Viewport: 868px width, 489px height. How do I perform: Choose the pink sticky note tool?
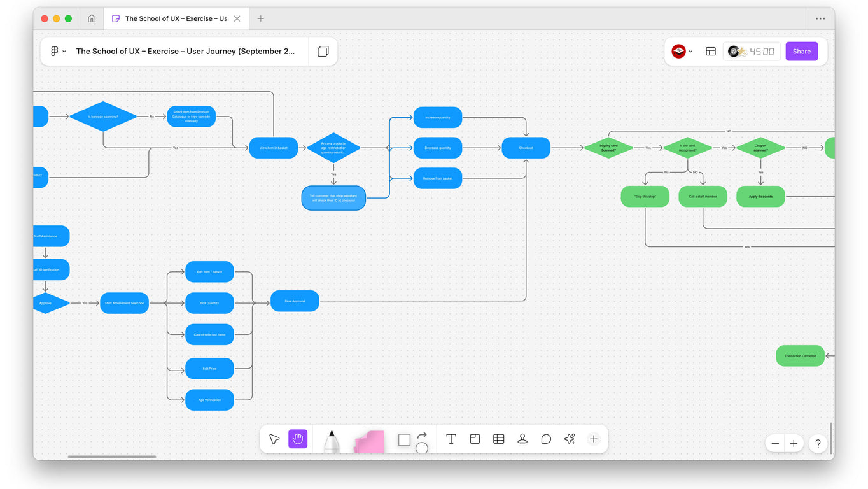tap(369, 441)
